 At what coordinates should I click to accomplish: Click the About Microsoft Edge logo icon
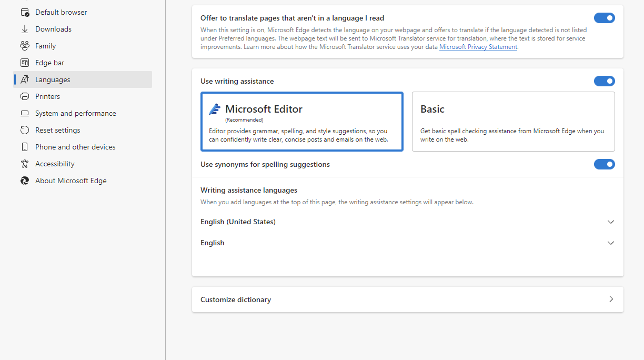tap(24, 181)
